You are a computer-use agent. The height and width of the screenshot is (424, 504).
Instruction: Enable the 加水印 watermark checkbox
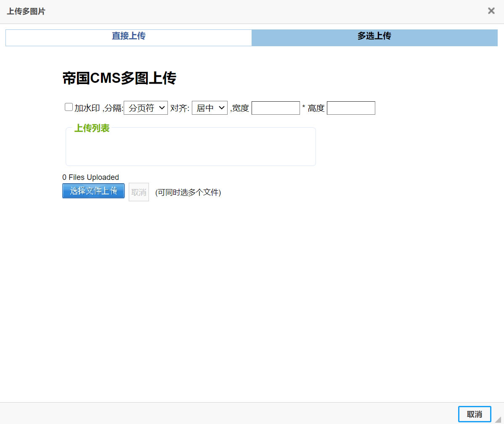[x=68, y=107]
